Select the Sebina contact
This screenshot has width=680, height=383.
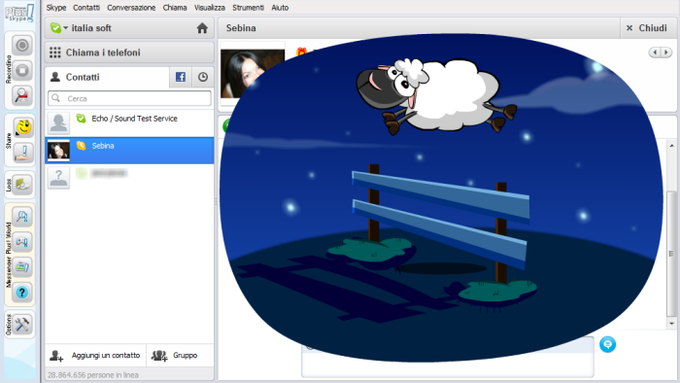click(x=129, y=151)
